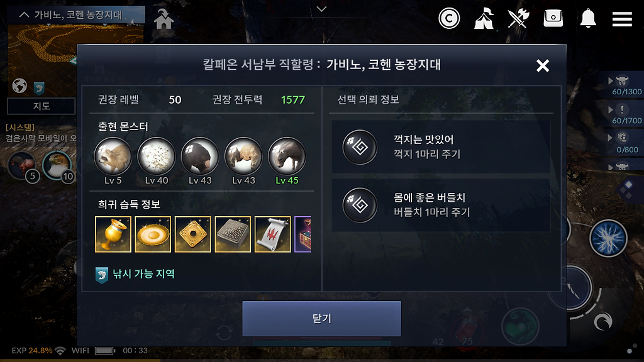644x362 pixels.
Task: Open the hamburger main menu
Action: (622, 19)
